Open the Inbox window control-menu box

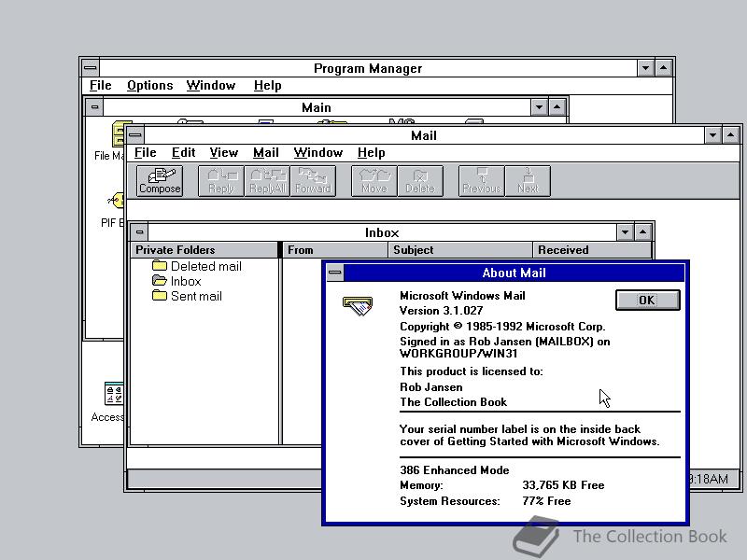click(139, 232)
